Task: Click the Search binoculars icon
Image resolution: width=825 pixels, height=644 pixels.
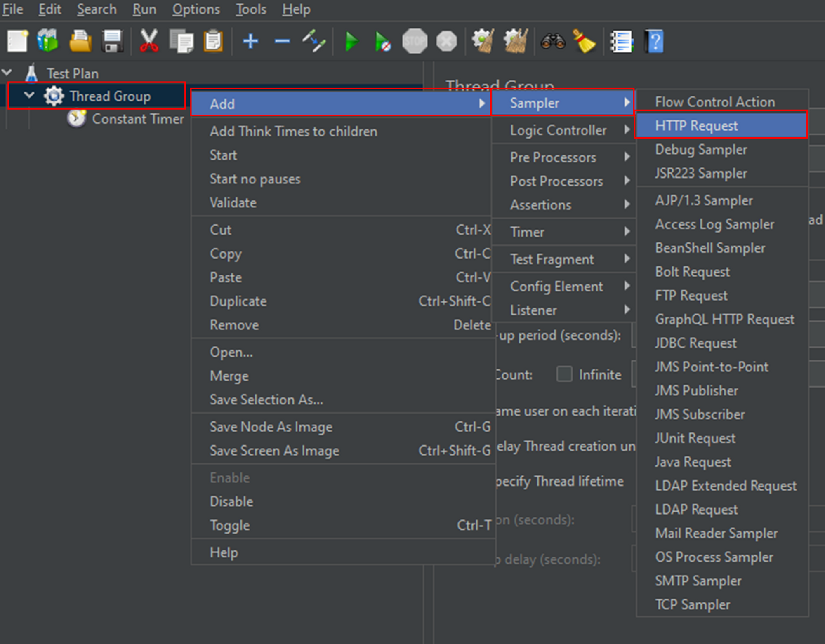Action: 553,41
